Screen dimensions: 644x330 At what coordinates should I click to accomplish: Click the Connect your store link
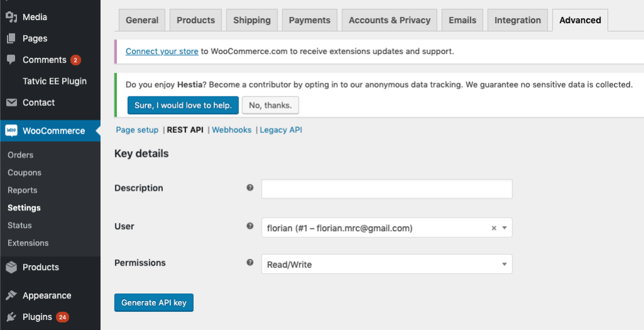(x=162, y=52)
